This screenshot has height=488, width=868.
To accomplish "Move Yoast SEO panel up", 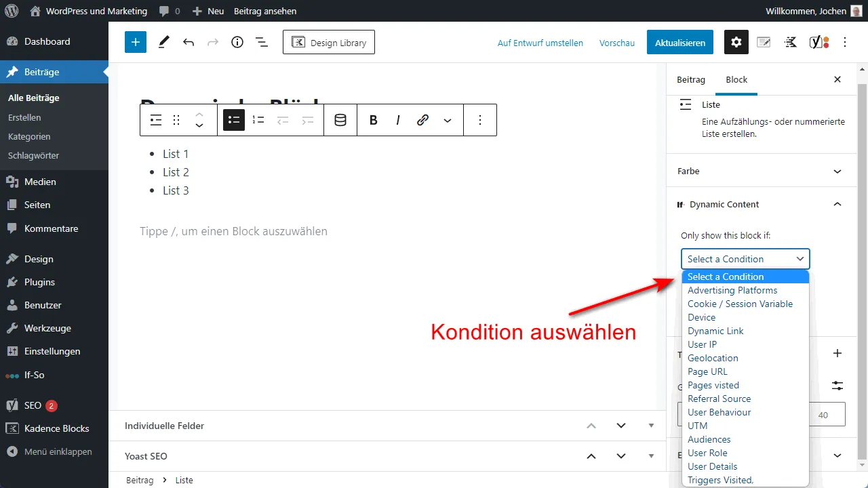I will 591,456.
